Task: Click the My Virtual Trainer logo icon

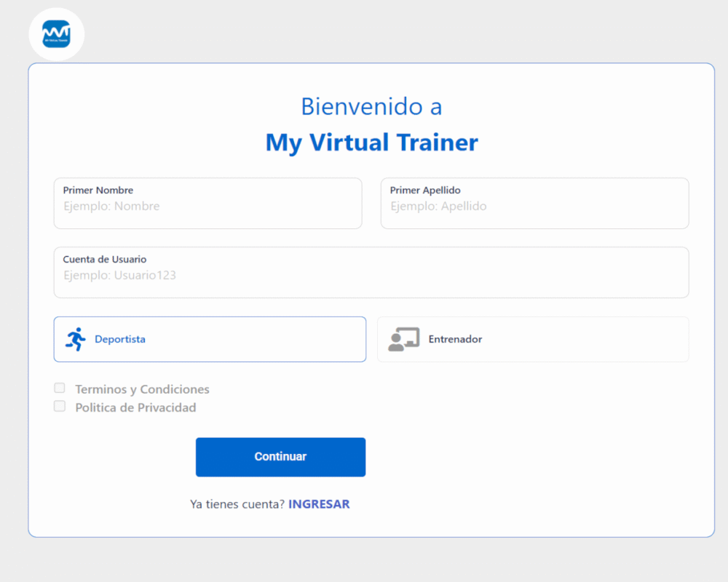Action: [x=56, y=33]
